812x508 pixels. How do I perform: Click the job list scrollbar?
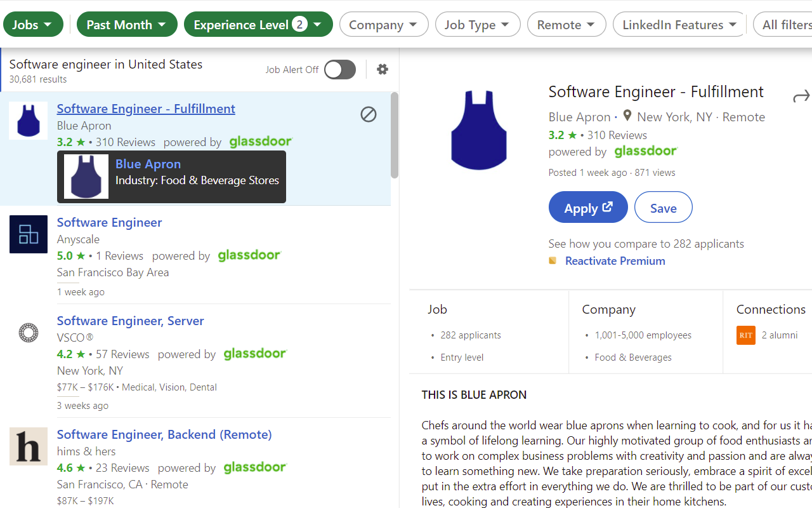[395, 135]
